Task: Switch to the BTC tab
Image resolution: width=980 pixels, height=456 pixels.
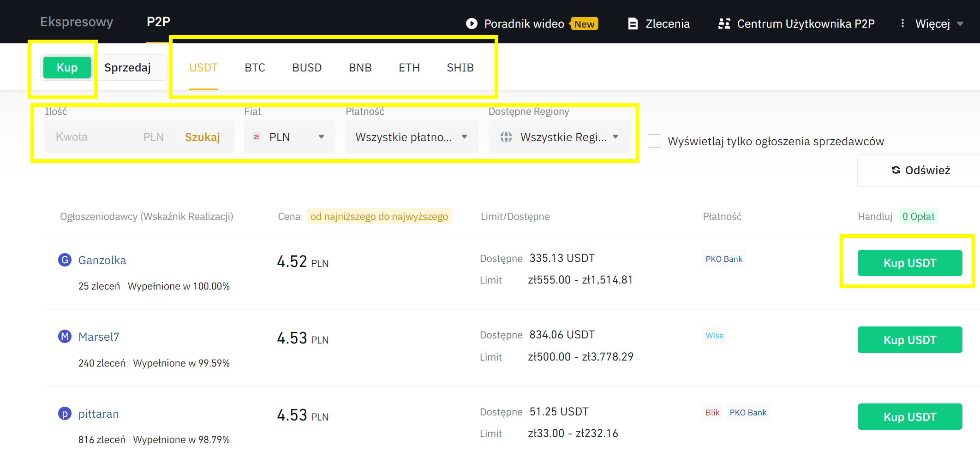Action: (255, 68)
